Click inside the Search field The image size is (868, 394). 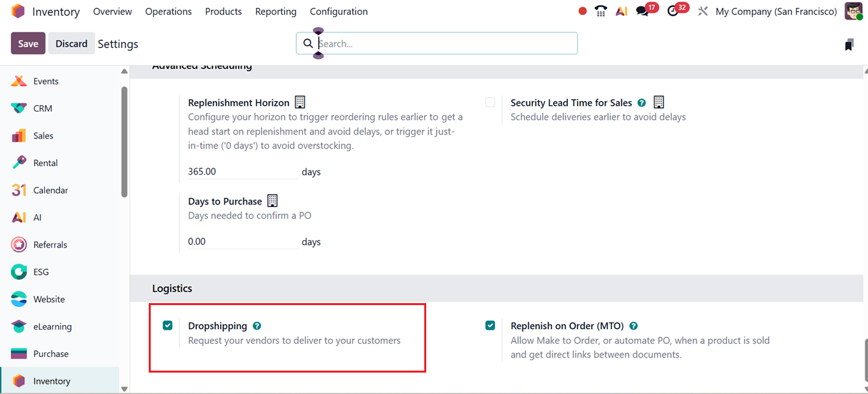435,43
